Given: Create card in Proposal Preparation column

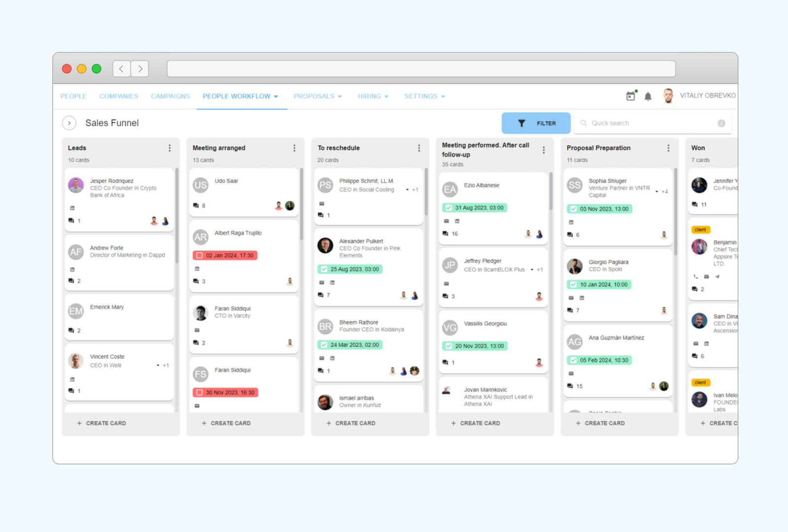Looking at the screenshot, I should (x=600, y=423).
